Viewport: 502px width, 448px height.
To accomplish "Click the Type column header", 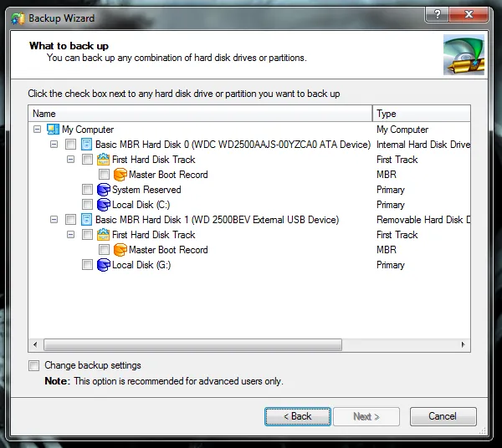I will coord(421,114).
